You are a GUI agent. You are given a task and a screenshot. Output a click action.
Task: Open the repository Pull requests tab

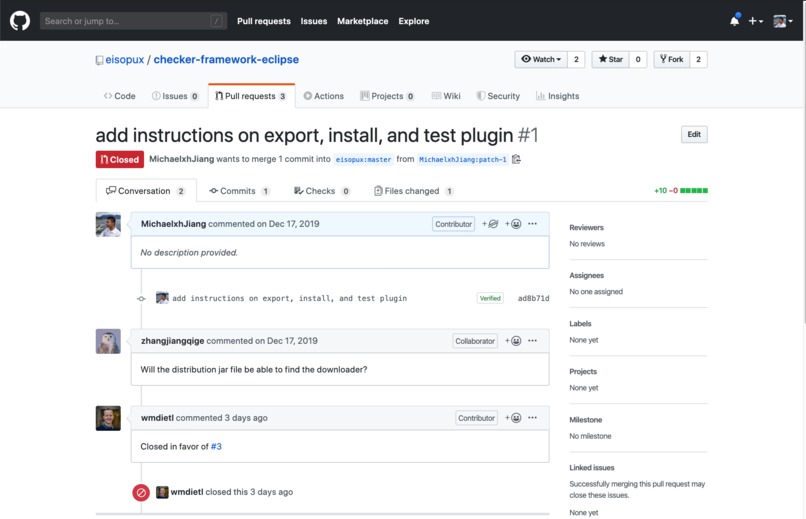251,96
